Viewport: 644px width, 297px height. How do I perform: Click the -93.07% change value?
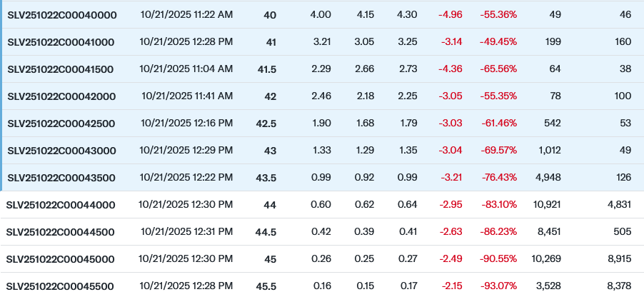tap(498, 286)
